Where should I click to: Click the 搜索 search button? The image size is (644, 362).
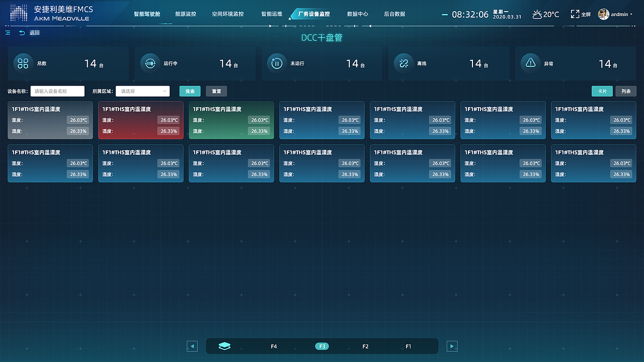pyautogui.click(x=190, y=91)
